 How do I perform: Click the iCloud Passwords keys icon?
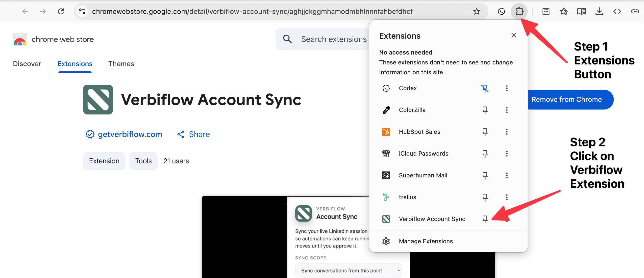point(386,153)
